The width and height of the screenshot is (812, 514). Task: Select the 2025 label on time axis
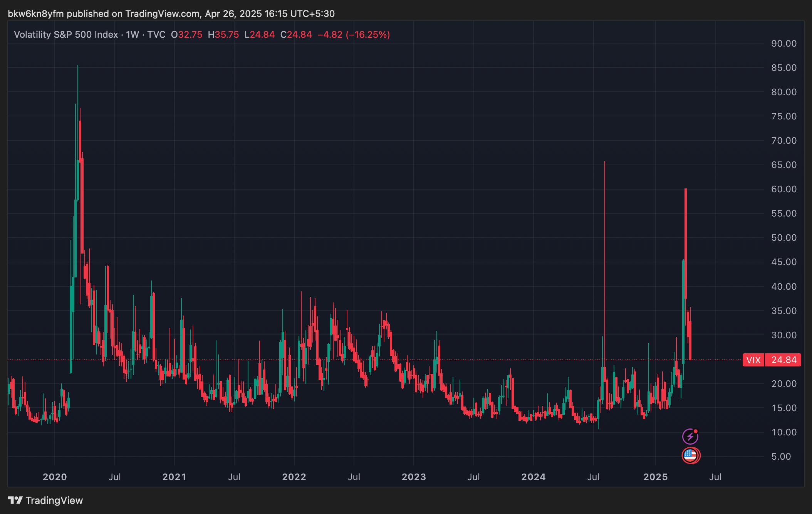tap(656, 477)
